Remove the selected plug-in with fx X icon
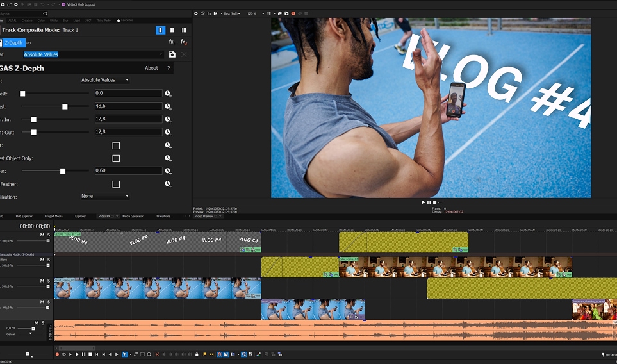617x364 pixels. 184,42
